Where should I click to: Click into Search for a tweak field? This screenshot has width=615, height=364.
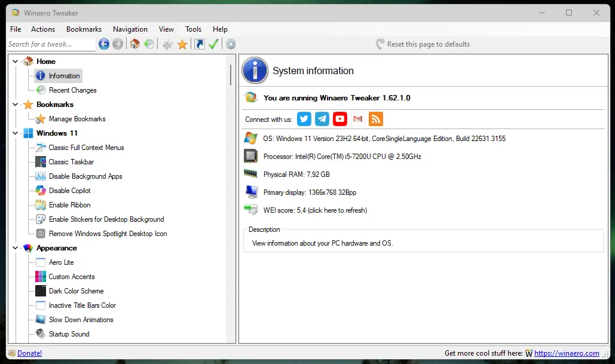(51, 44)
